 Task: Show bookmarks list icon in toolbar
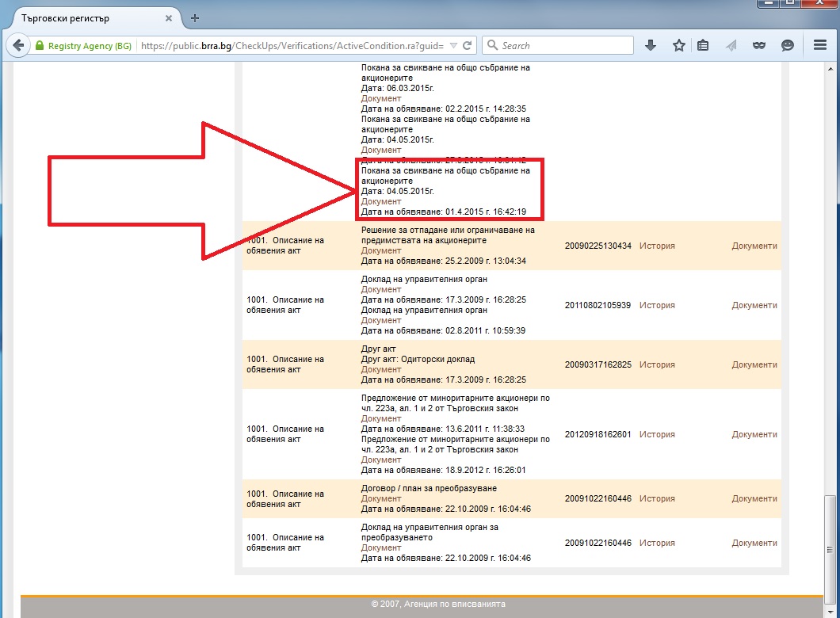click(x=703, y=46)
